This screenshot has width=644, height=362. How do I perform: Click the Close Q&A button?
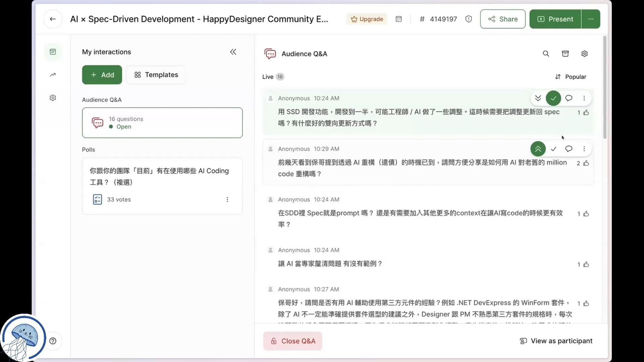(x=292, y=341)
